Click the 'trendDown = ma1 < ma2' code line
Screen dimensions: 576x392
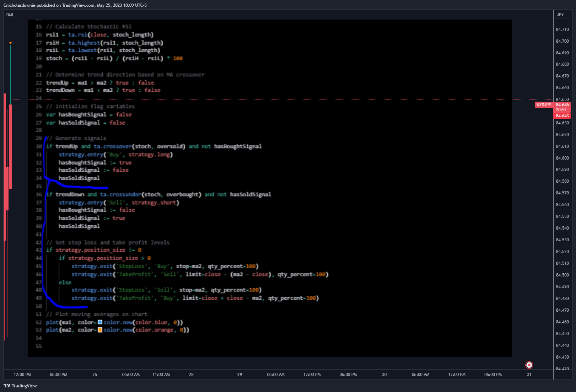point(103,90)
